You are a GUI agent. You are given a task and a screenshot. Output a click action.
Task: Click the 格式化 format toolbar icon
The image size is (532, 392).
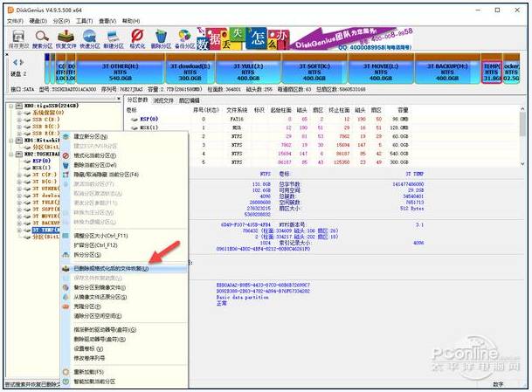coord(137,36)
